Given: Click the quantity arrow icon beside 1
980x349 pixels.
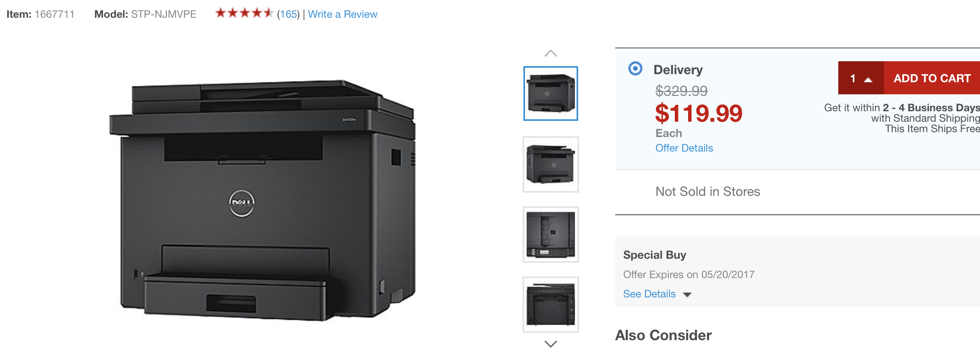Looking at the screenshot, I should 868,79.
